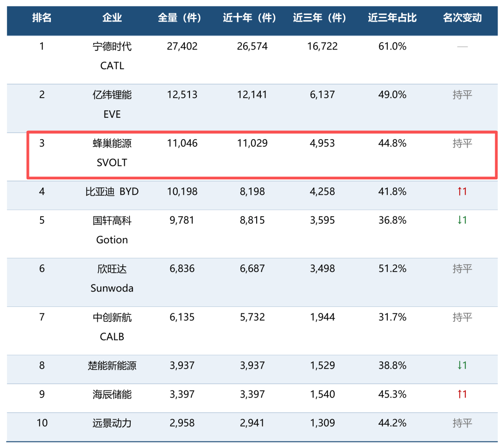504x448 pixels.
Task: Click the 亿纬锂能 company name
Action: (x=112, y=95)
